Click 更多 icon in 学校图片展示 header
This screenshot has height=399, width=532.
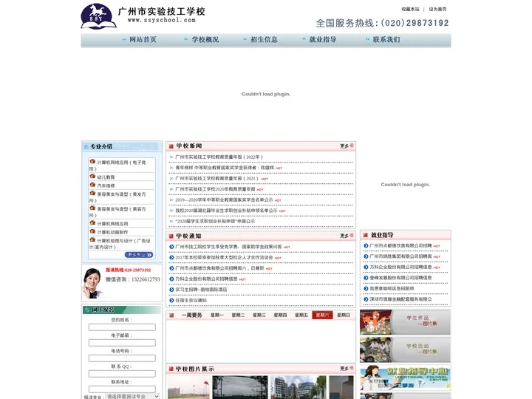click(347, 368)
